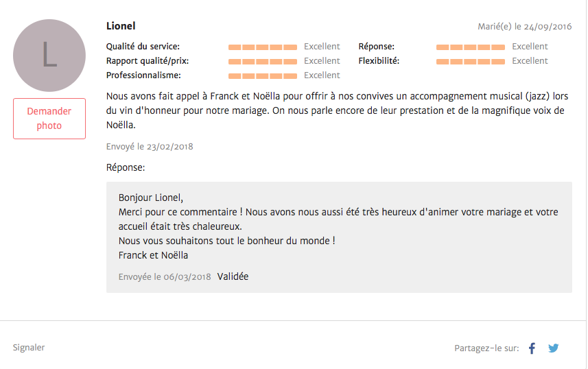Click the Réponse: heading above the reply
Viewport: 588px width, 369px height.
point(126,167)
